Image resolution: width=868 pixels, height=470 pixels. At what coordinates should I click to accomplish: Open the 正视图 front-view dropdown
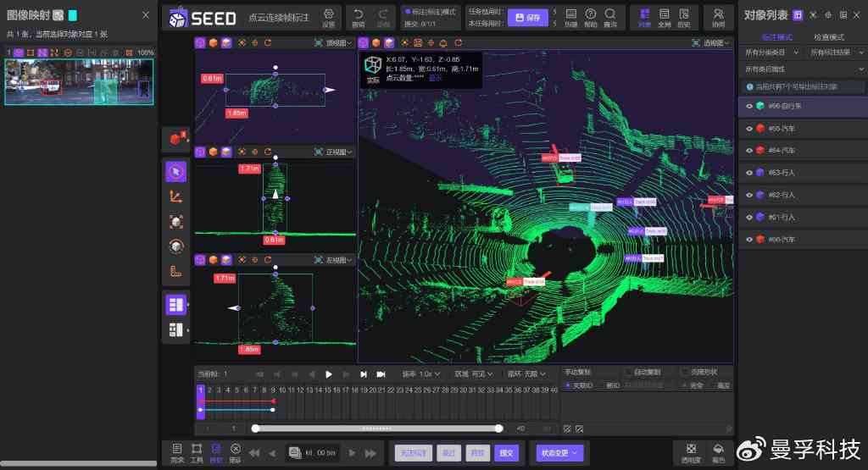click(x=333, y=152)
